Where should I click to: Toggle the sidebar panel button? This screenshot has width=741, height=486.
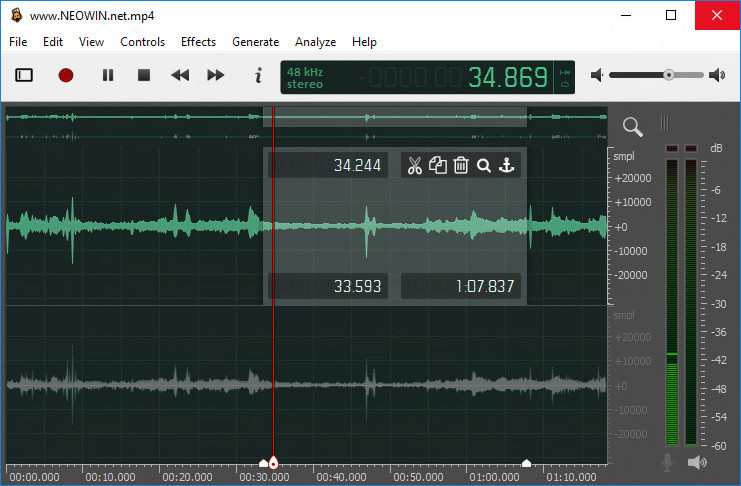tap(25, 75)
